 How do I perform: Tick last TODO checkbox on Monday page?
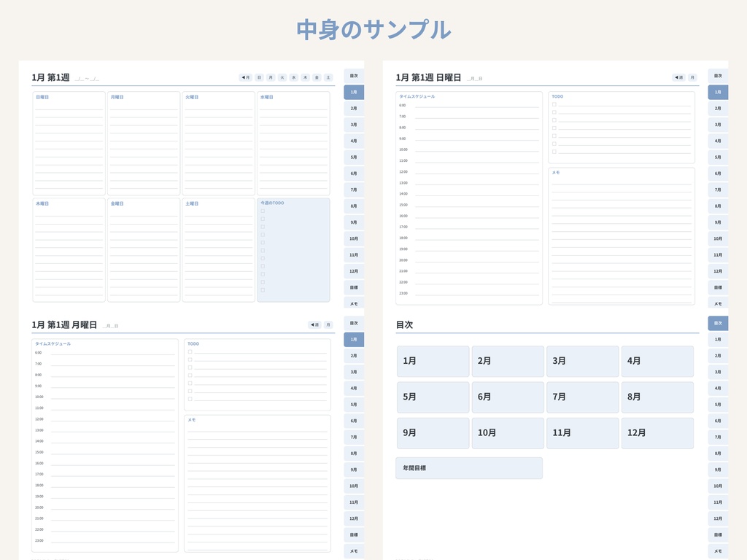[x=190, y=399]
